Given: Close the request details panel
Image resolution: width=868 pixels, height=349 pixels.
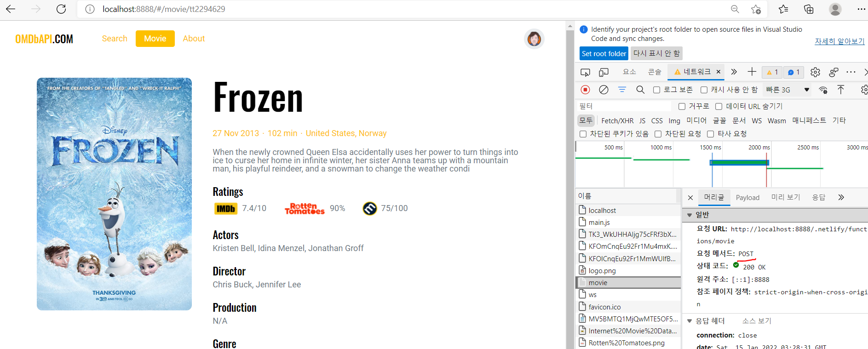Looking at the screenshot, I should [690, 198].
